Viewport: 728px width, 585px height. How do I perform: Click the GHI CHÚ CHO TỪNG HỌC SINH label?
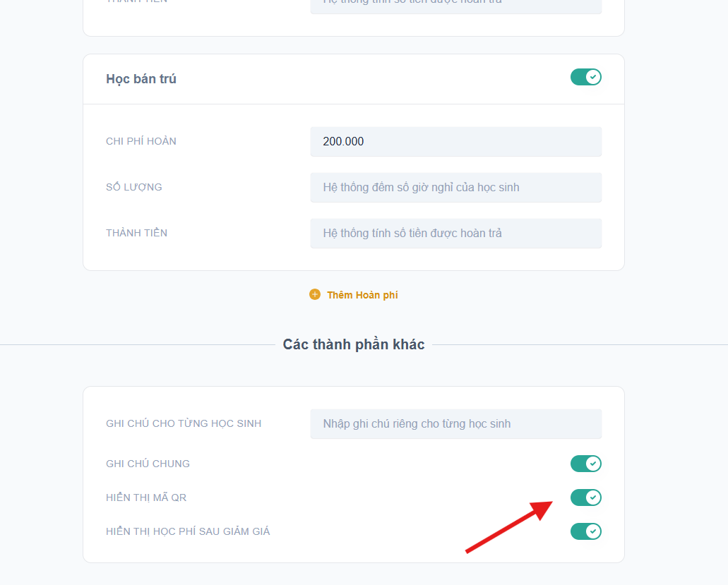click(184, 423)
